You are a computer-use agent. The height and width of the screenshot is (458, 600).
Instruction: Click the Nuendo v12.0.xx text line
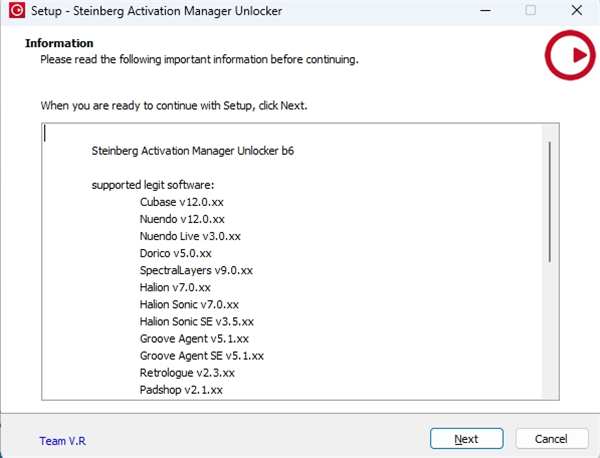coord(182,219)
